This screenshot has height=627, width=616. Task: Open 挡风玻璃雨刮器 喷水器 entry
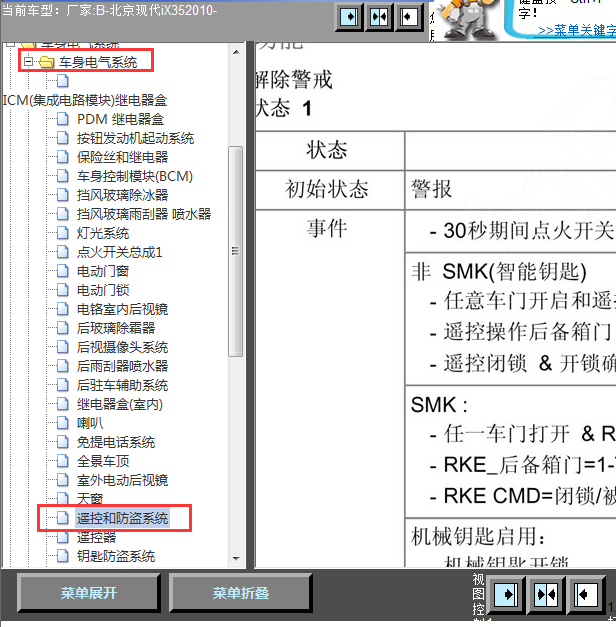144,214
